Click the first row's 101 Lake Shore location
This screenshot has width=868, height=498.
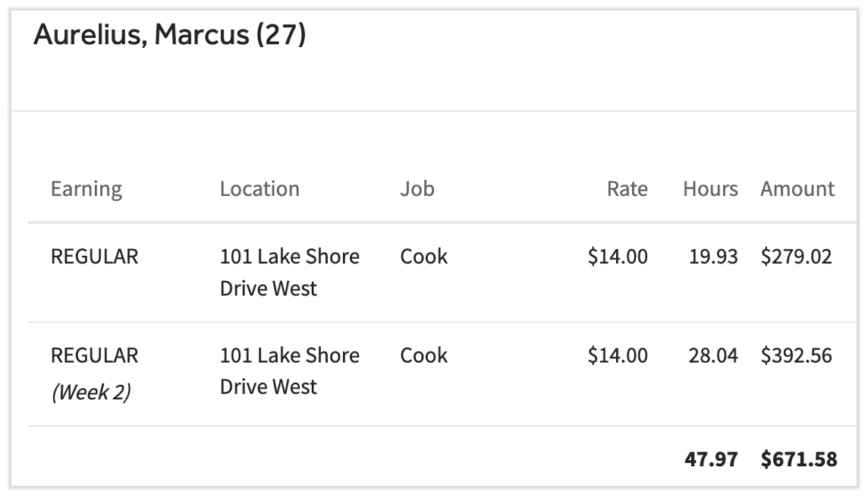(289, 272)
